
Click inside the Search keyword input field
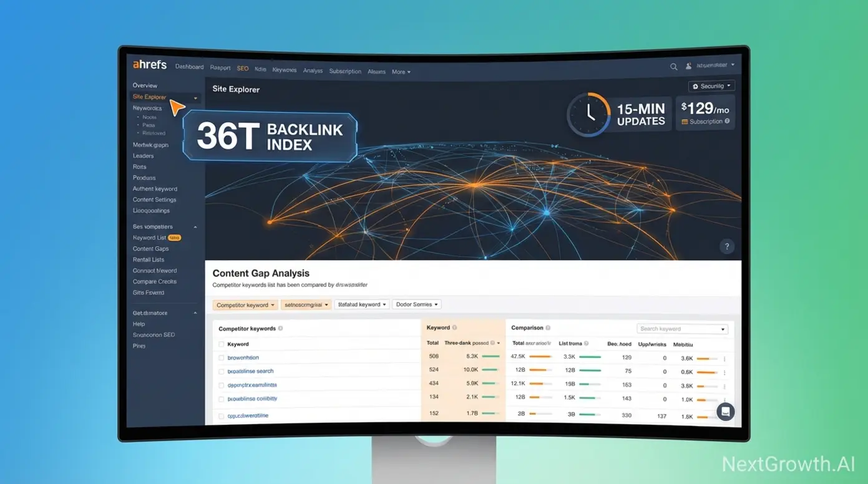coord(677,328)
